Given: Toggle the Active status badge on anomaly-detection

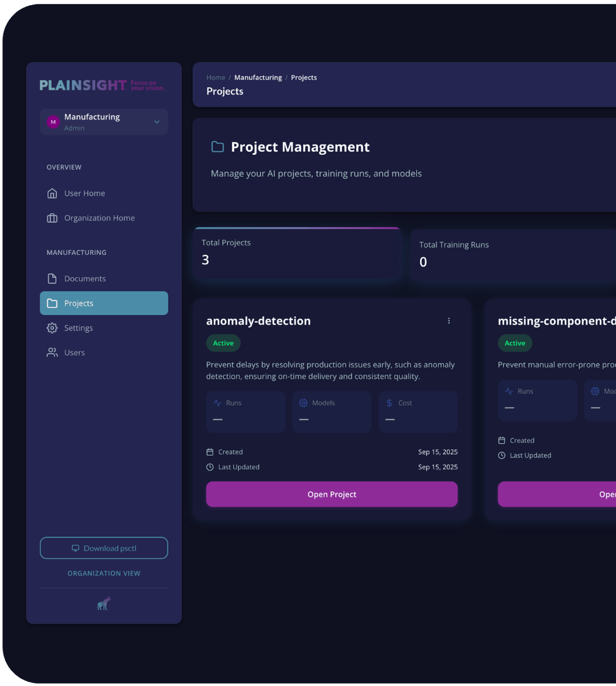Looking at the screenshot, I should (223, 343).
